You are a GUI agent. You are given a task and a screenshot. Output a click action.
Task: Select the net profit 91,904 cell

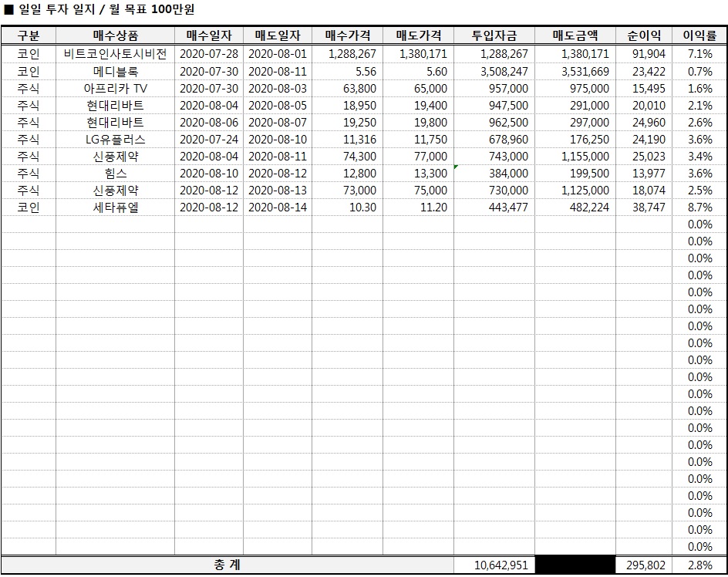644,54
